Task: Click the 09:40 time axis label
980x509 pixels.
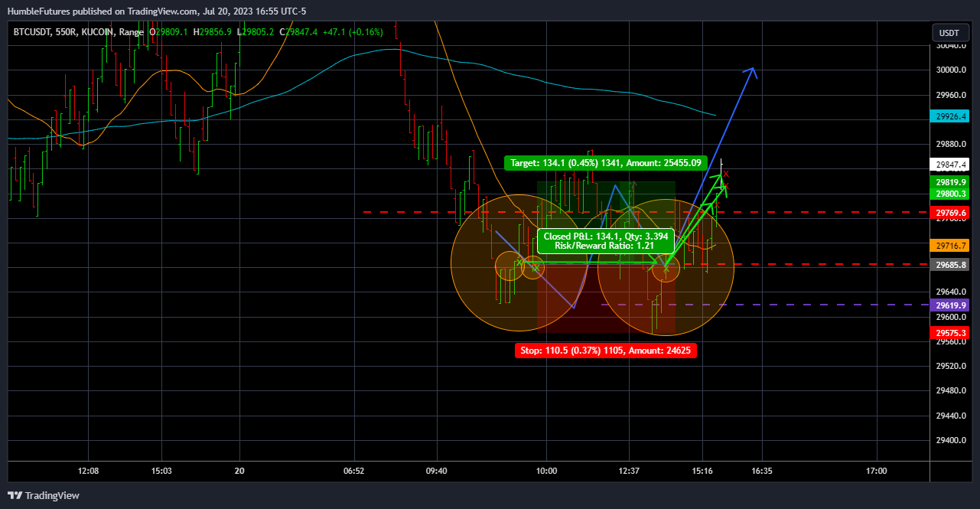Action: [436, 471]
